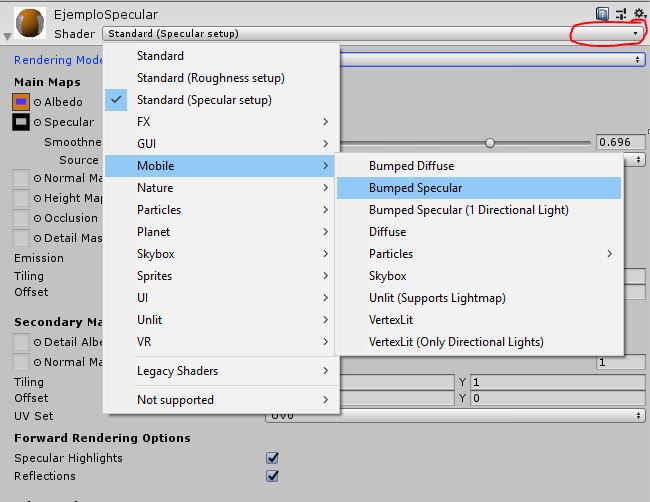Screen dimensions: 650x502
Task: Expand Mobile Particles submenu
Action: [479, 254]
